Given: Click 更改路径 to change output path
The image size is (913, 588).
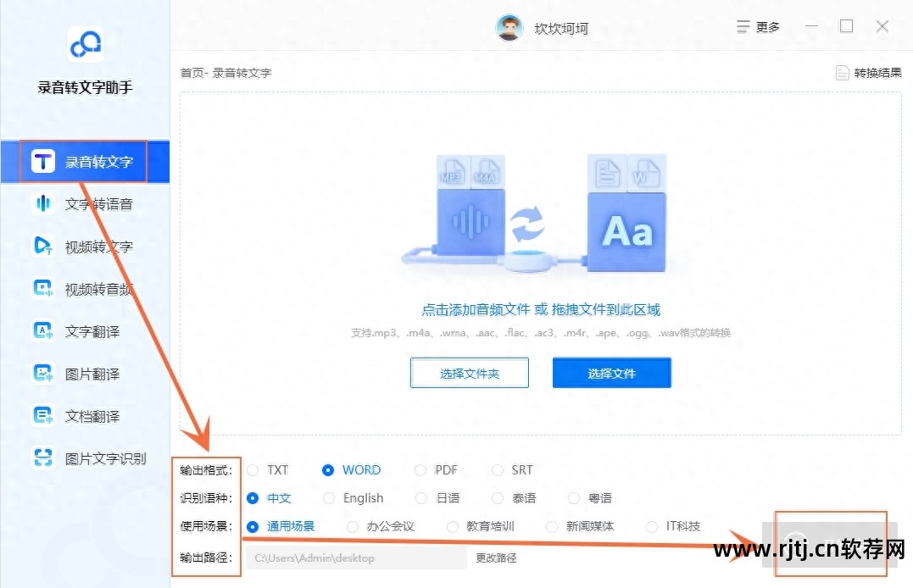Looking at the screenshot, I should click(496, 557).
